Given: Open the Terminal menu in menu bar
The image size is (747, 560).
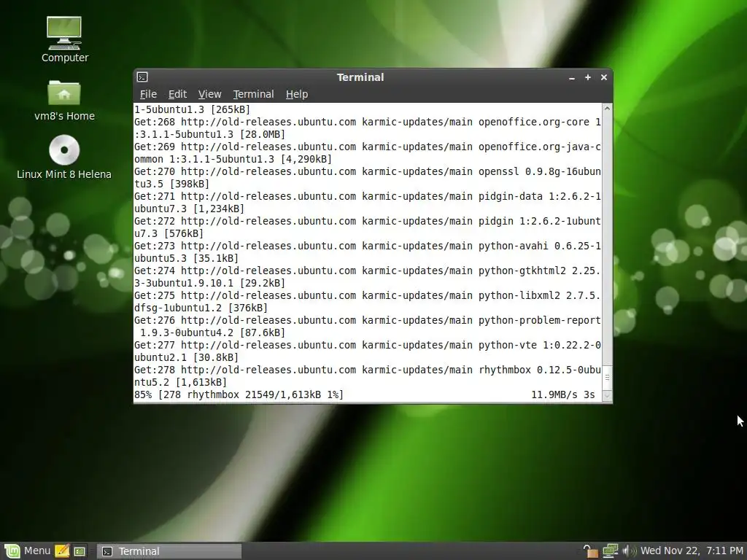Looking at the screenshot, I should pyautogui.click(x=253, y=94).
